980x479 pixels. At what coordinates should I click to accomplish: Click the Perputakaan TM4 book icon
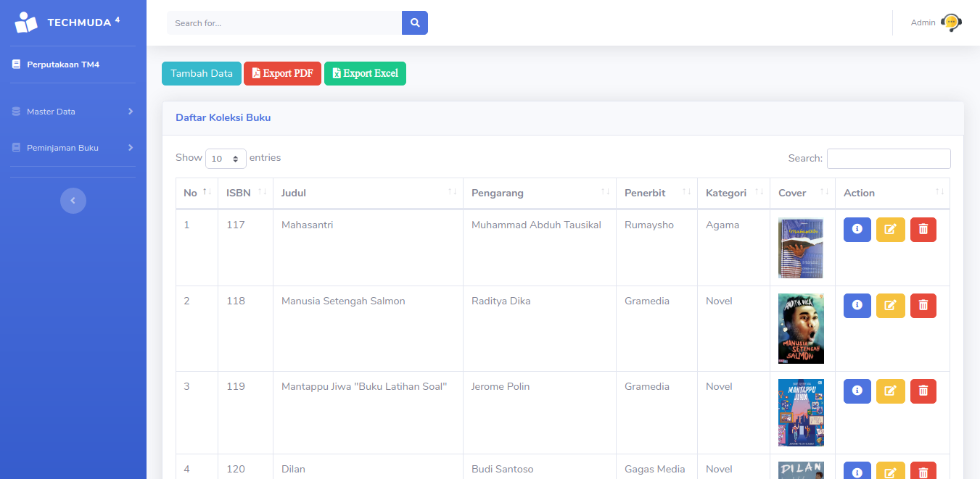(x=16, y=64)
